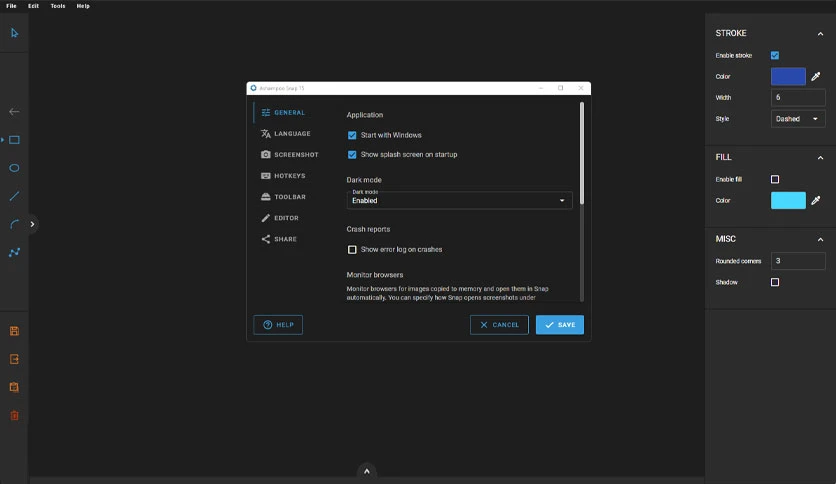Click the CANCEL button

tap(499, 325)
